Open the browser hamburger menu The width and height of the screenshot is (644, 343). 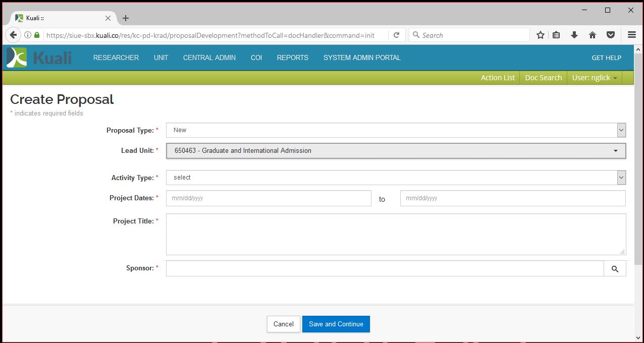pos(631,35)
